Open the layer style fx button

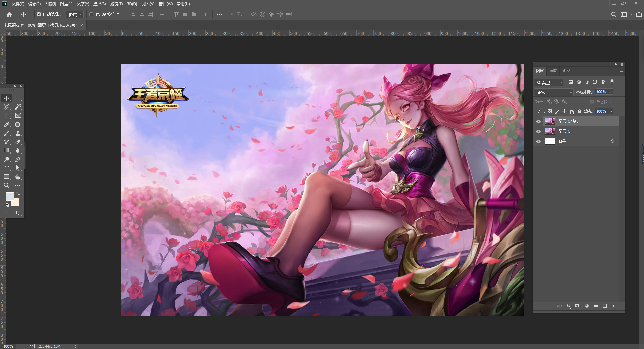pos(568,306)
